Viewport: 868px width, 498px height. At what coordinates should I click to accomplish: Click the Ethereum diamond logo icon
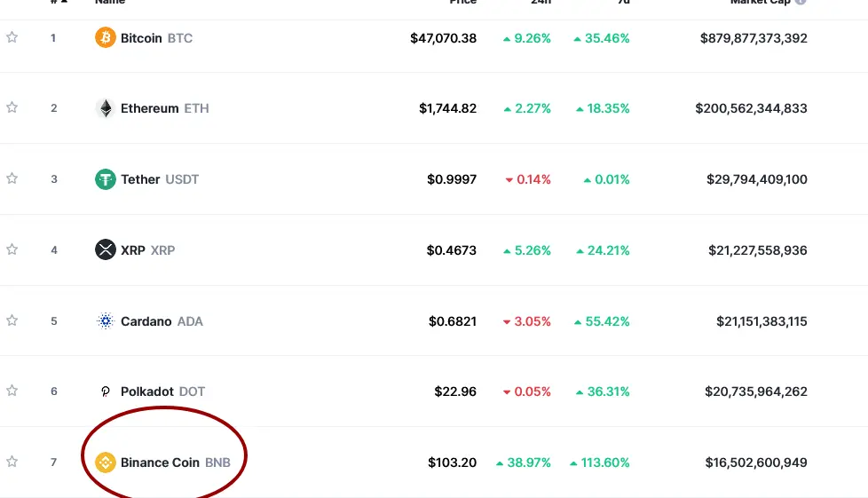(x=106, y=108)
